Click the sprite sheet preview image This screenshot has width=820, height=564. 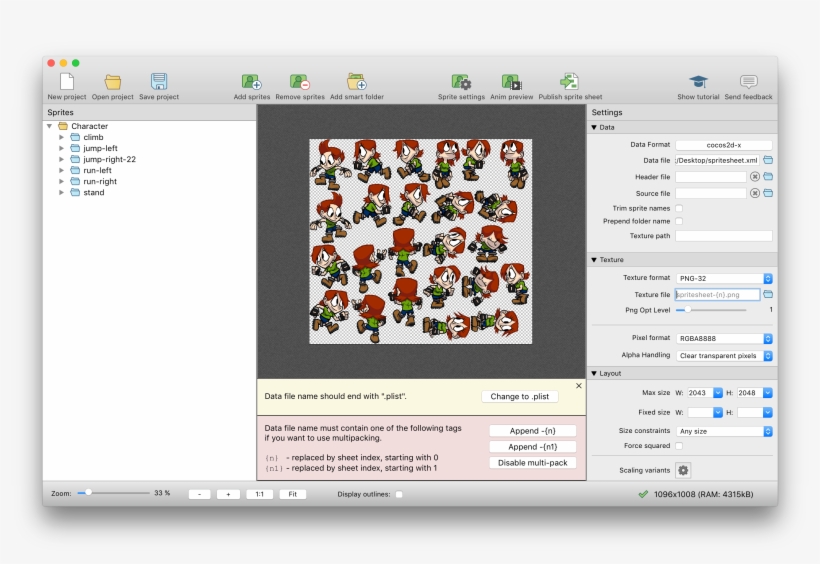(420, 241)
